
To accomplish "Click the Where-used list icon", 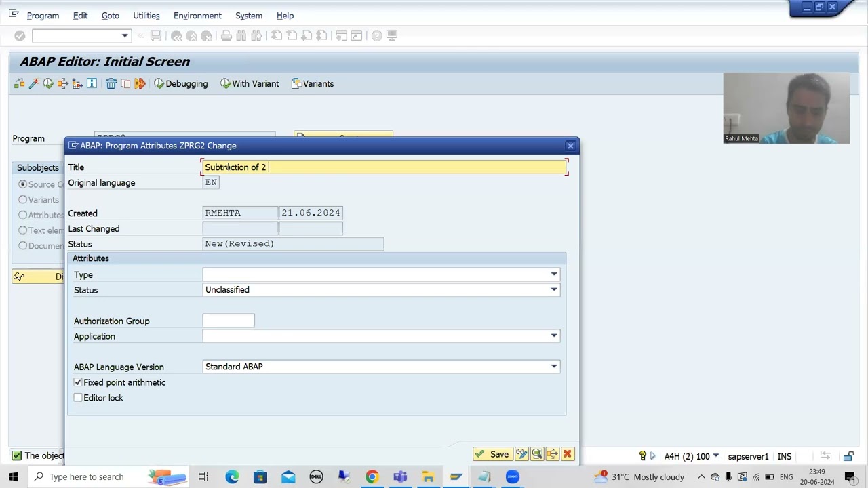I will (62, 83).
